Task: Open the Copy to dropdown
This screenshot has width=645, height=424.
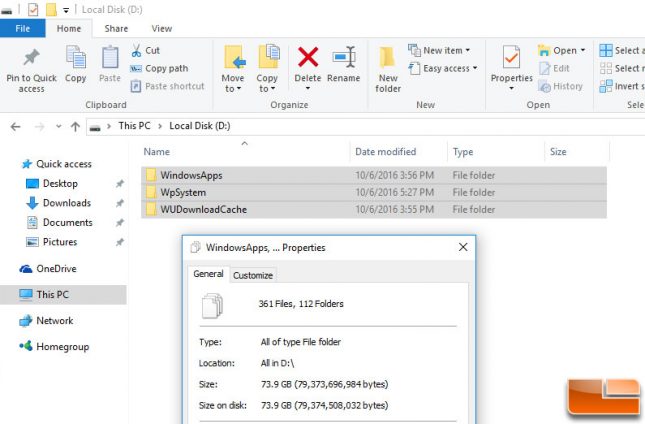Action: (x=267, y=69)
